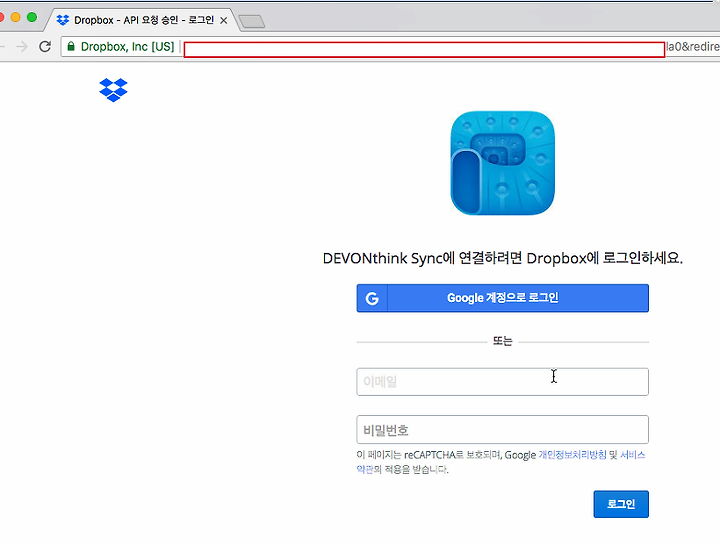720x545 pixels.
Task: Close the Dropbox login tab
Action: click(224, 21)
